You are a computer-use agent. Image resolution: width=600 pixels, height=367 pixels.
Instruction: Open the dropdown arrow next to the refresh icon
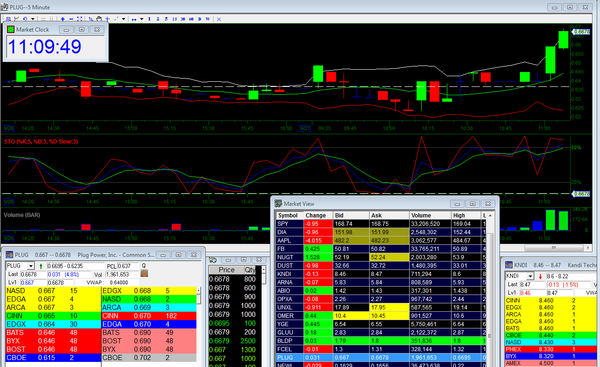pos(33,19)
